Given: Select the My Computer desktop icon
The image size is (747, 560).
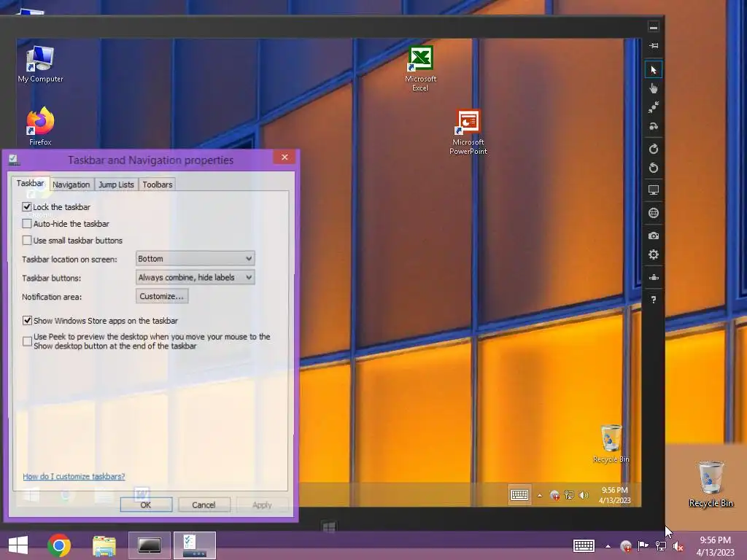Looking at the screenshot, I should click(x=41, y=64).
